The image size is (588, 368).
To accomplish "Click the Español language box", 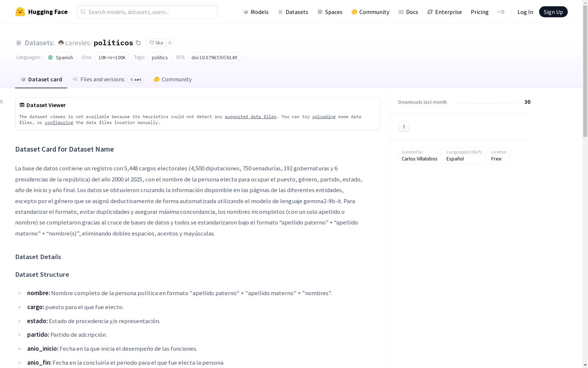I will [464, 156].
